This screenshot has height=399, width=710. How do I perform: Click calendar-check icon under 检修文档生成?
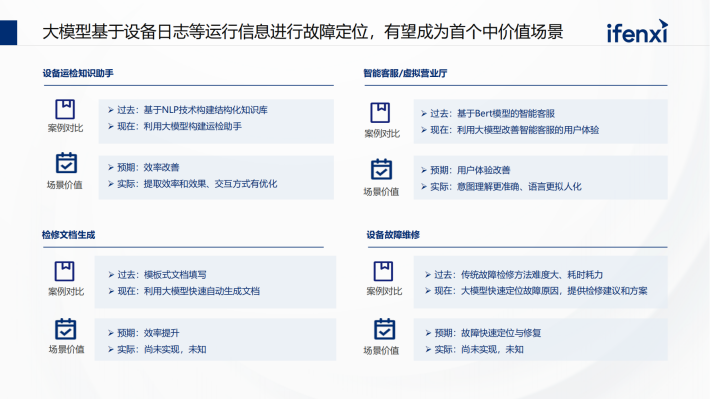[66, 329]
